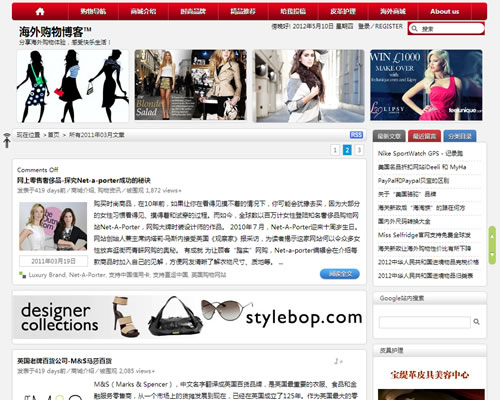Open the About us menu item

(445, 12)
